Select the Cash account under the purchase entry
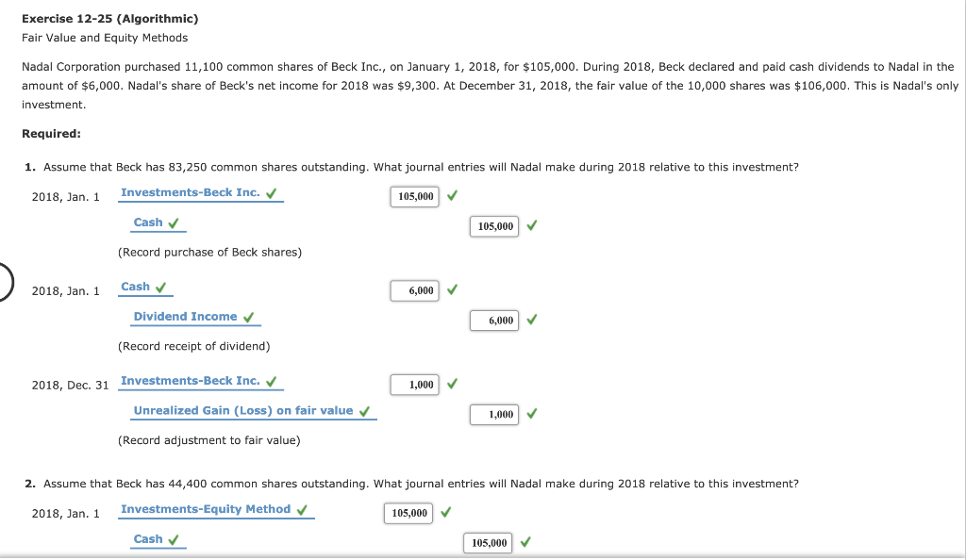The height and width of the screenshot is (560, 966). [x=149, y=222]
